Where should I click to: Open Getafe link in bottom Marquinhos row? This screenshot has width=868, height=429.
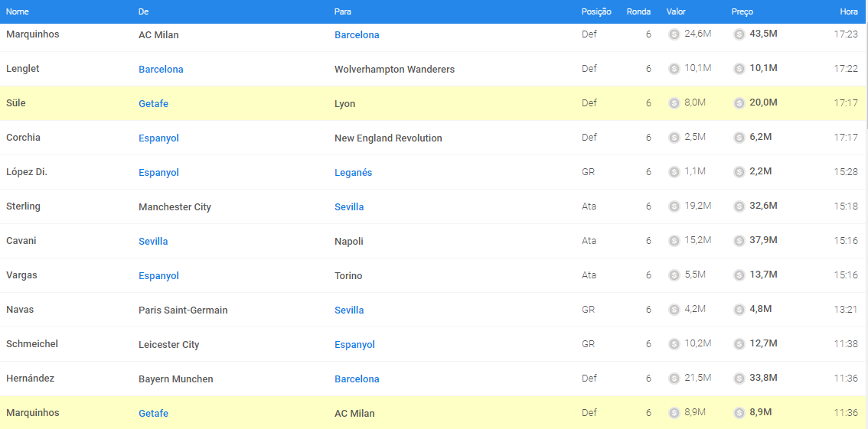click(153, 413)
